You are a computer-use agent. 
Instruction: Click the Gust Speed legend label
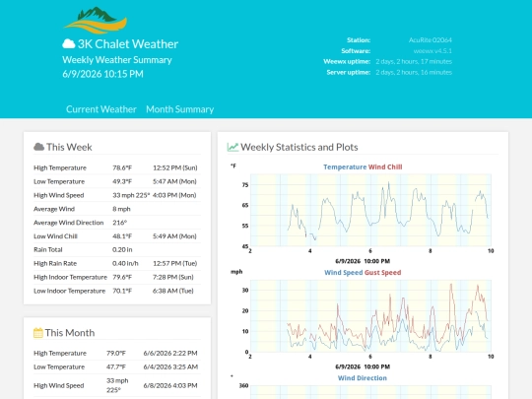tap(382, 273)
